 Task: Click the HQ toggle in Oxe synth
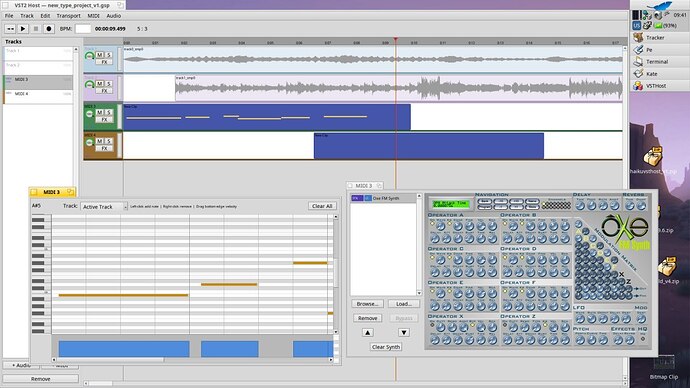pos(642,339)
